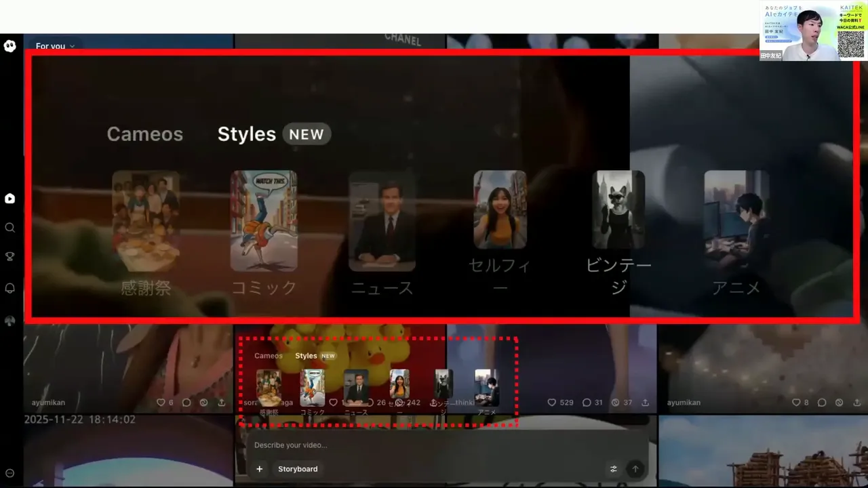Click the Storyboard button
Viewport: 868px width, 488px height.
[298, 468]
